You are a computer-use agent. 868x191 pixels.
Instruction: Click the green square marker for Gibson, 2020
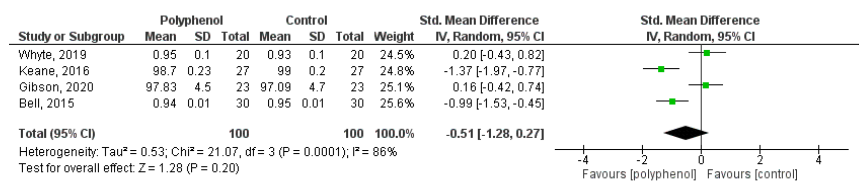click(706, 85)
